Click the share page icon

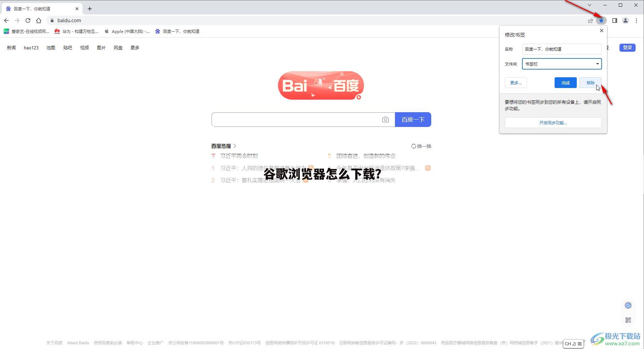pyautogui.click(x=591, y=20)
